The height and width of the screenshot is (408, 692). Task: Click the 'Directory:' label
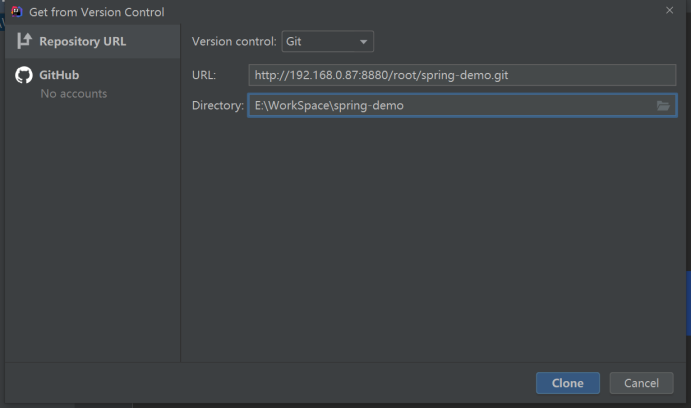tap(218, 106)
